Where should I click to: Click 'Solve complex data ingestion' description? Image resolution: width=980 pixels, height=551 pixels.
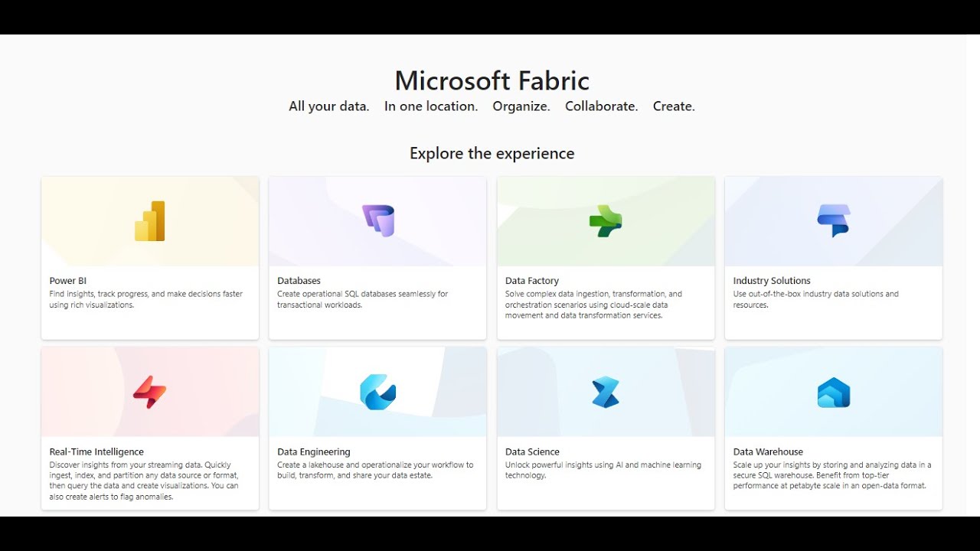593,305
